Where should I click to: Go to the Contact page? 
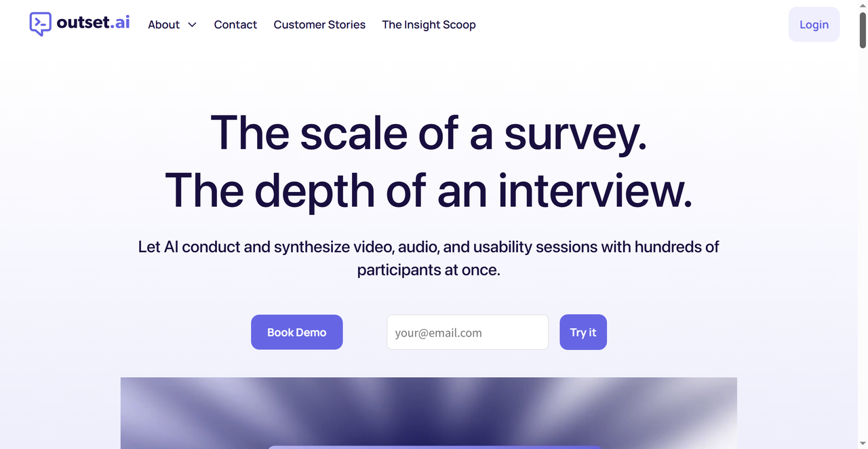235,24
